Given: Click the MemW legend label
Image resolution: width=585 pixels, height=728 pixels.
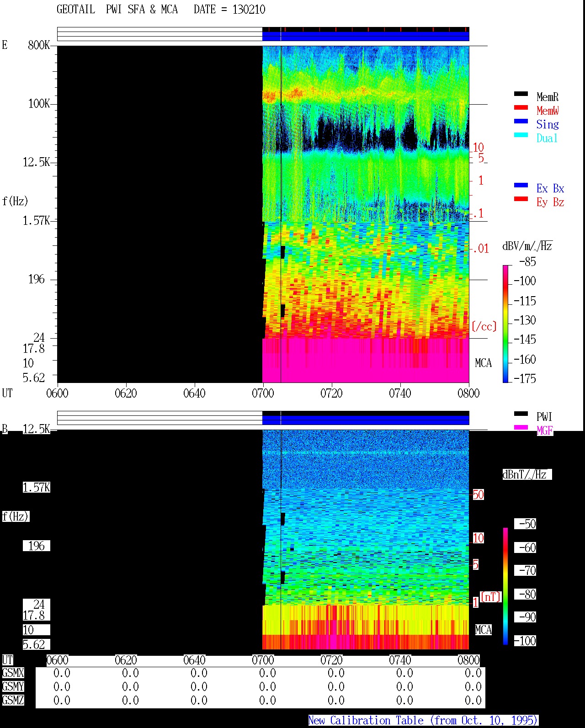Looking at the screenshot, I should (x=548, y=111).
